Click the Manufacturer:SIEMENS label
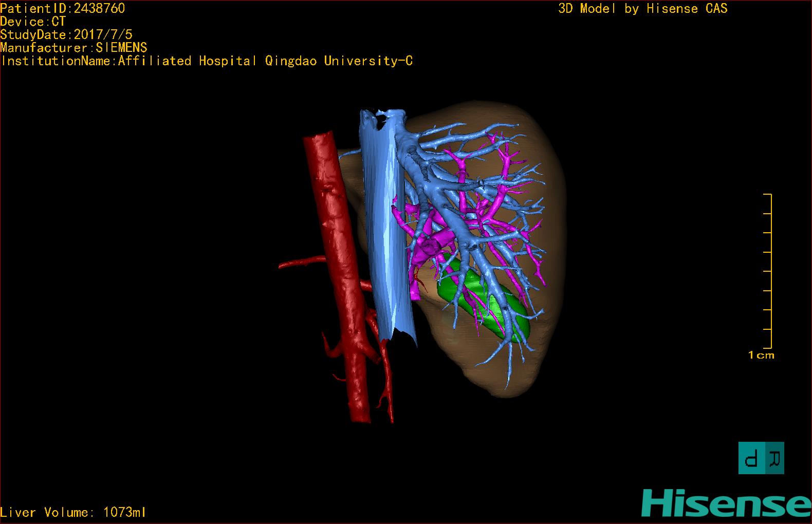812x524 pixels. click(x=73, y=48)
